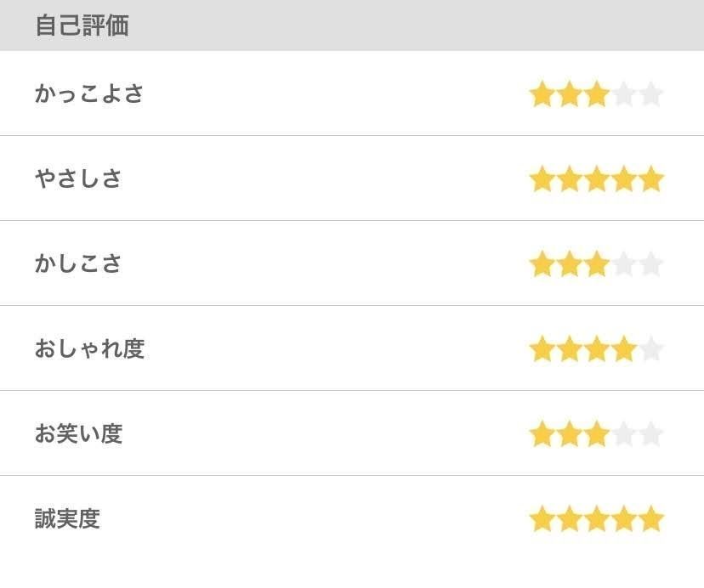Set かっこよさ rating to one star
The image size is (704, 588).
point(542,93)
